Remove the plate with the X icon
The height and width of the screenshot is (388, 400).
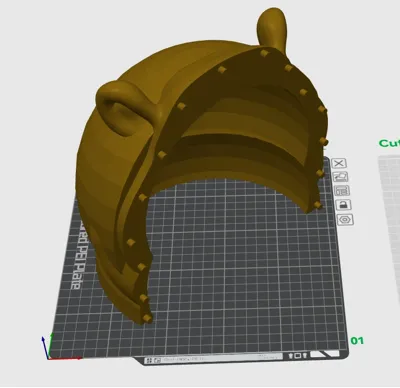pos(340,163)
